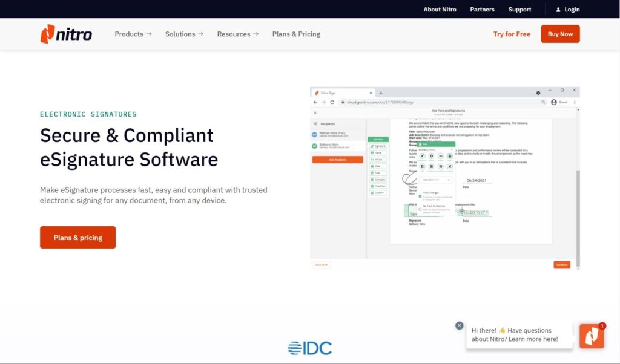Go to About Nitro
Screen dimensions: 620x364
pyautogui.click(x=440, y=10)
